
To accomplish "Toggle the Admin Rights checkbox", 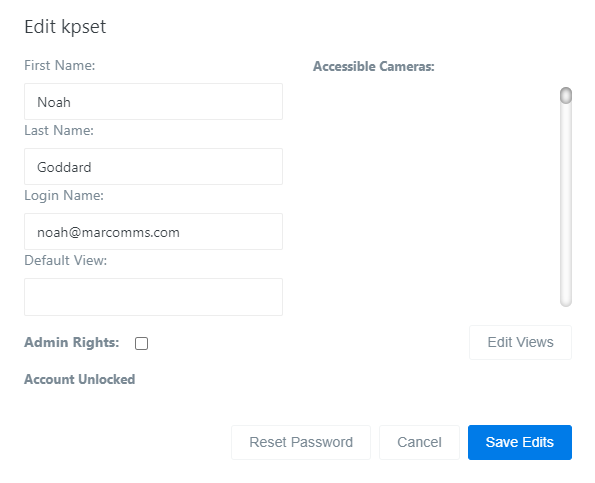I will pos(141,343).
